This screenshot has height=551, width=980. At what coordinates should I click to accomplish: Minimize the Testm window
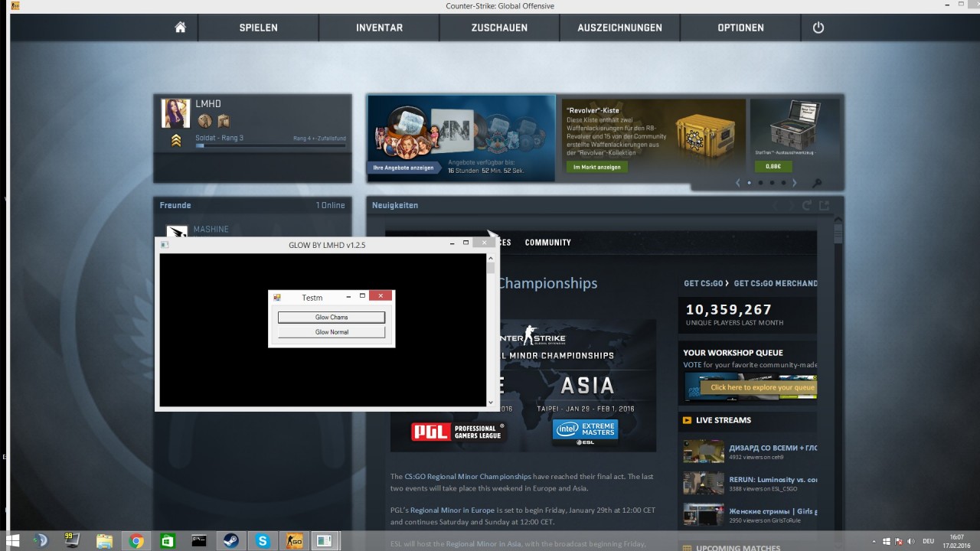348,296
